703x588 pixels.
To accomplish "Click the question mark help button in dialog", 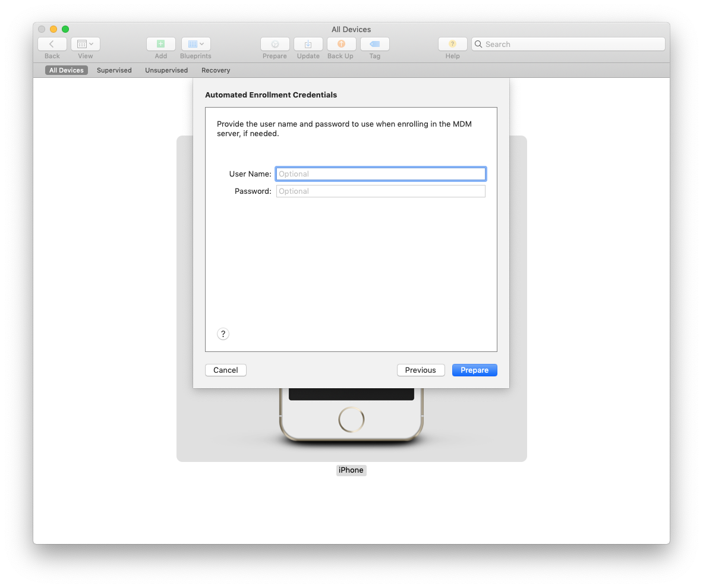I will click(223, 334).
